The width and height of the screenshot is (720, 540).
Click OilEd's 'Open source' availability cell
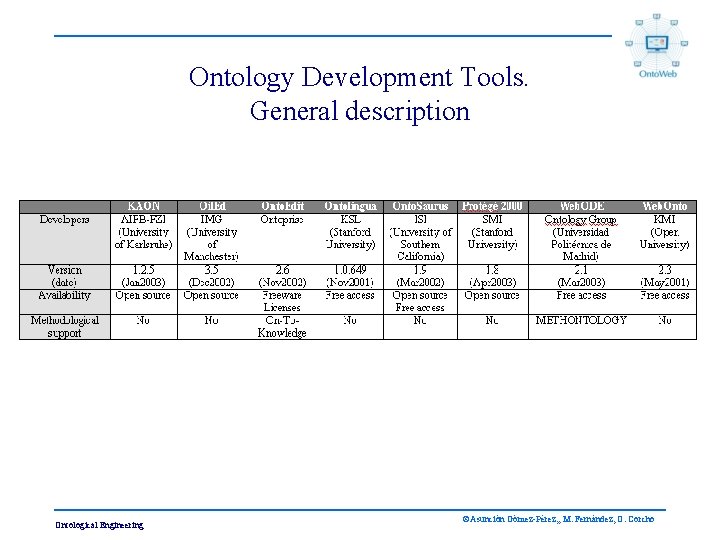[212, 302]
